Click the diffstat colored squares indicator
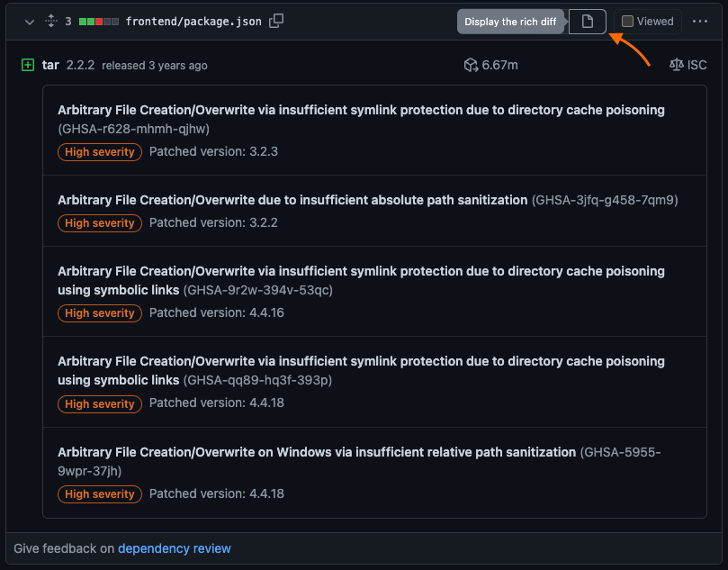The width and height of the screenshot is (728, 570). coord(98,21)
